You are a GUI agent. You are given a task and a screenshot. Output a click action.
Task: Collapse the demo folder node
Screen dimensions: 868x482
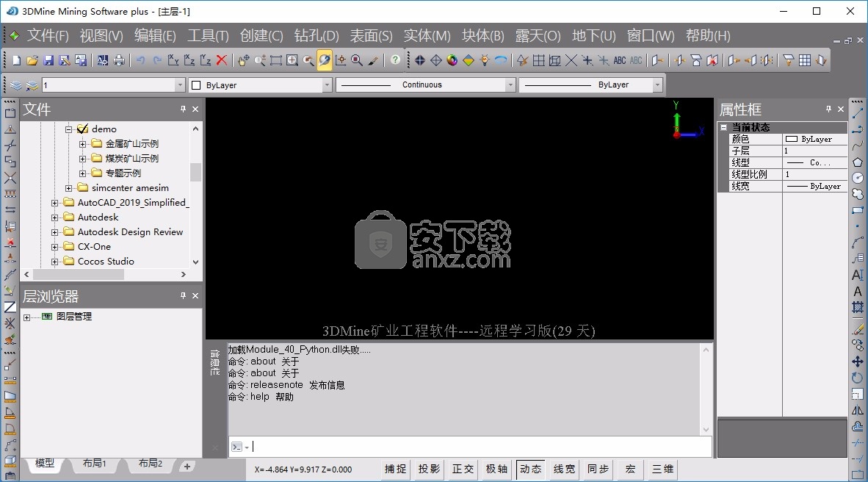pyautogui.click(x=68, y=129)
